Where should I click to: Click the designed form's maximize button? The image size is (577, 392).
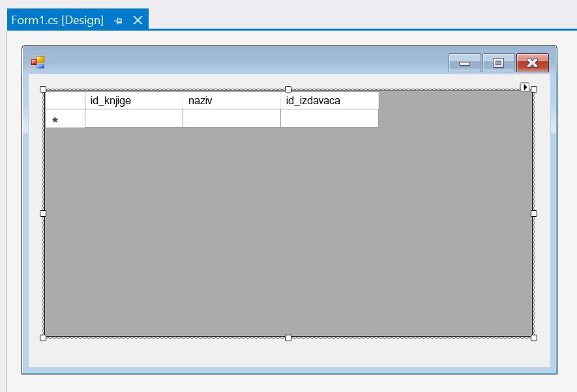click(x=499, y=63)
